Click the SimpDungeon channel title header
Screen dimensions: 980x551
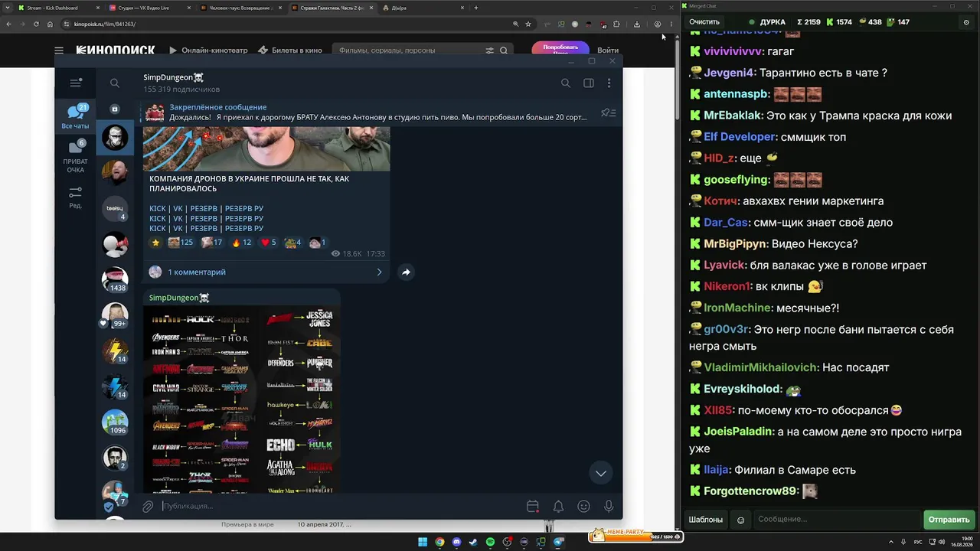[x=174, y=77]
